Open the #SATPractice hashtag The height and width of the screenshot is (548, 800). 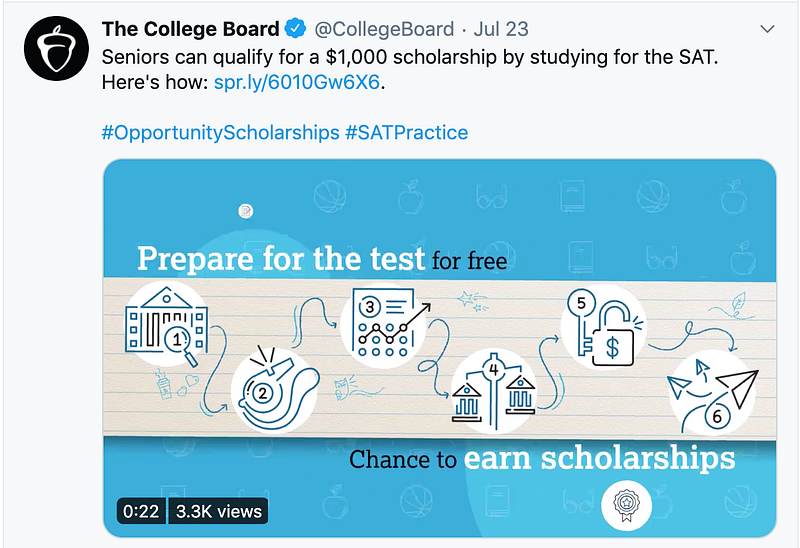coord(407,132)
